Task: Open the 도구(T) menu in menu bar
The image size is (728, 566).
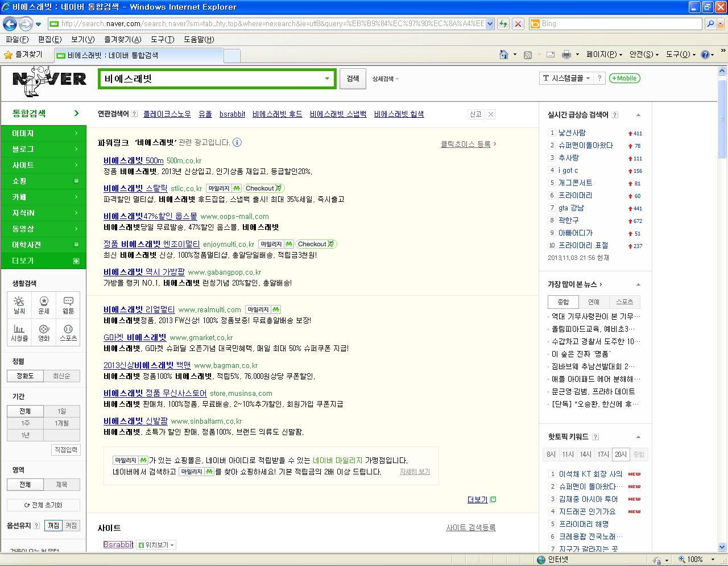Action: [162, 39]
